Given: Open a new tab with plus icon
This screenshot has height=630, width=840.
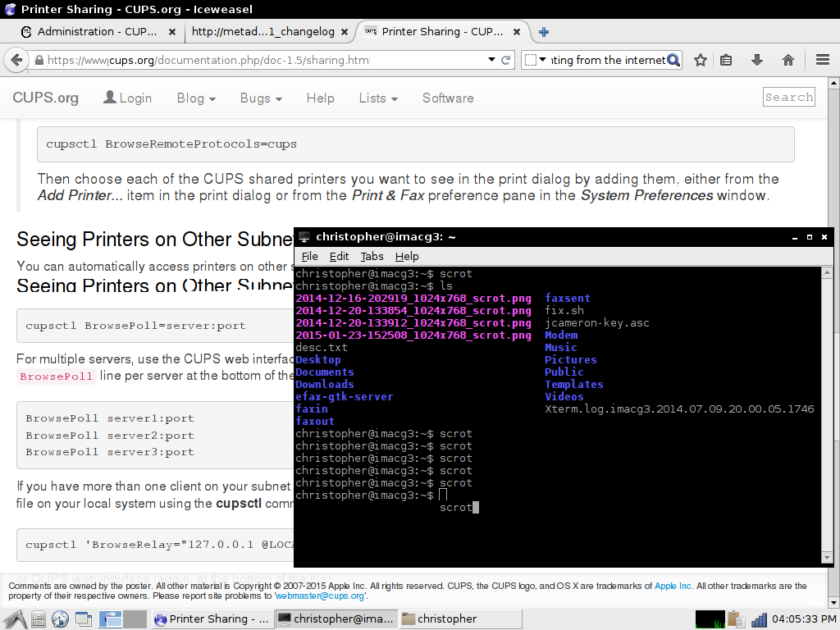Looking at the screenshot, I should pos(543,32).
